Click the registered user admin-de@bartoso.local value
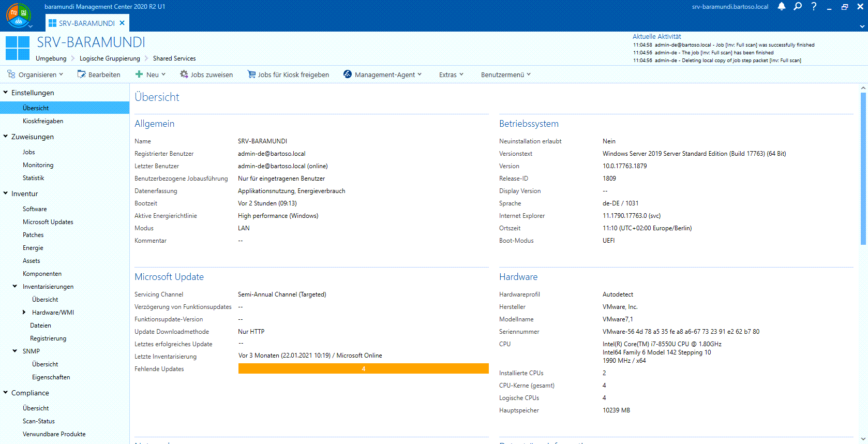The image size is (868, 444). tap(272, 154)
